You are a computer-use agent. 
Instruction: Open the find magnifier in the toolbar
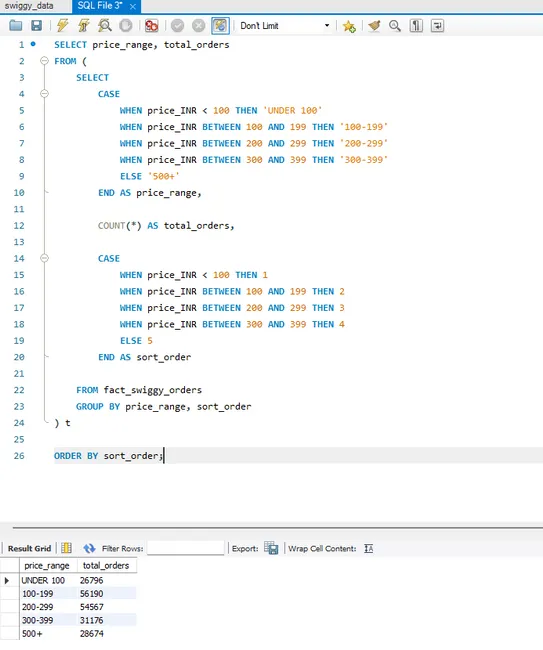point(395,26)
